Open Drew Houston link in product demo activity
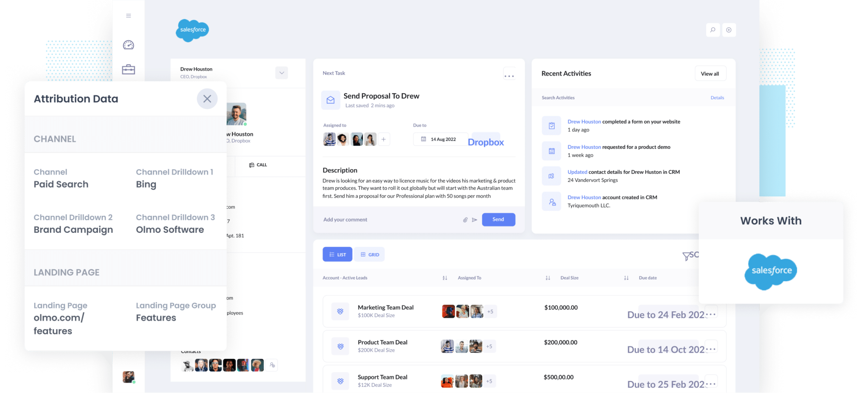The image size is (868, 393). coord(584,147)
